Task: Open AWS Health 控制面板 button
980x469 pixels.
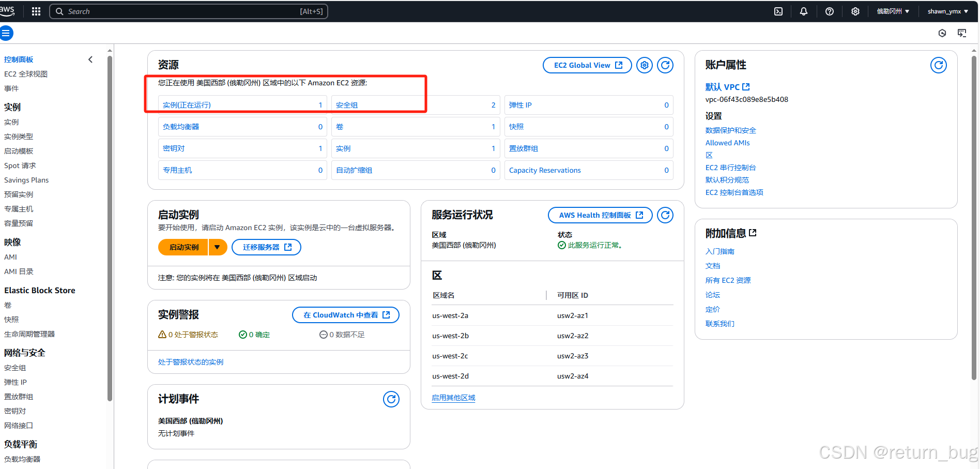Action: click(600, 215)
